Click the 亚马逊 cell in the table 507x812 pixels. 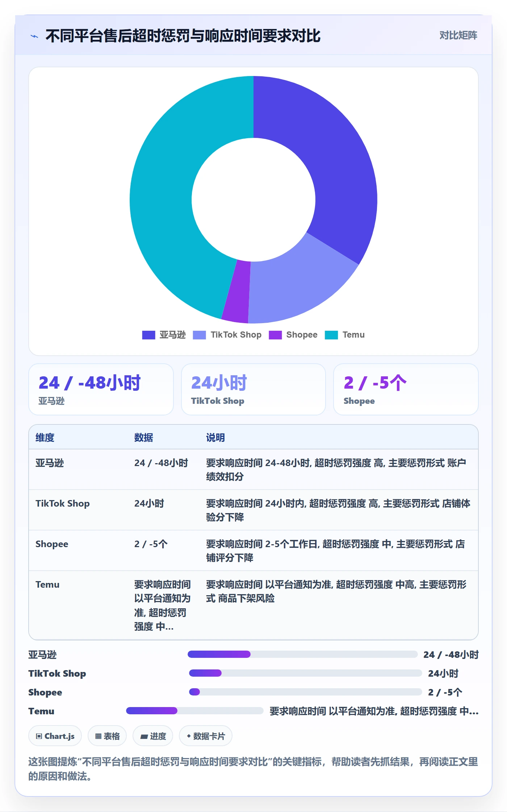[x=50, y=463]
